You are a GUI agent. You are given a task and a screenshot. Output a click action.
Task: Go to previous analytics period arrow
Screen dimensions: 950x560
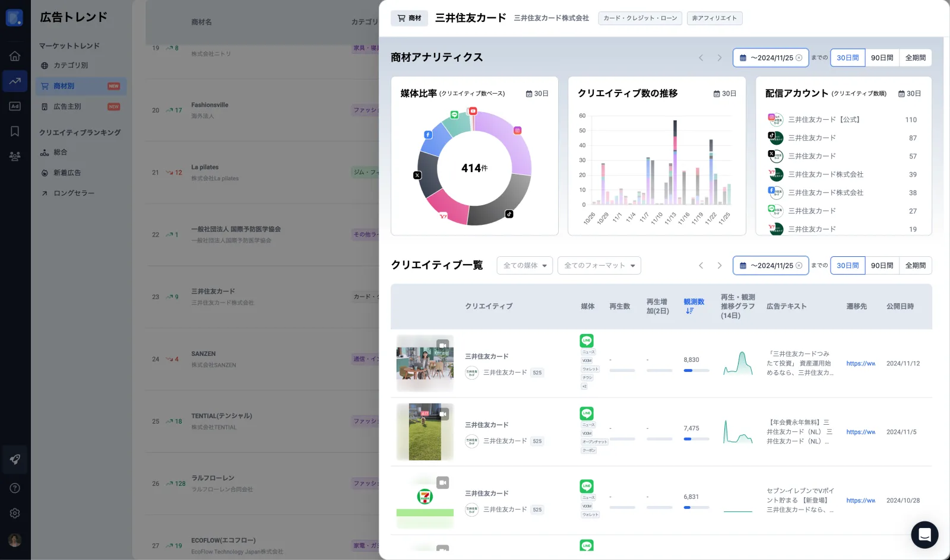pyautogui.click(x=701, y=58)
